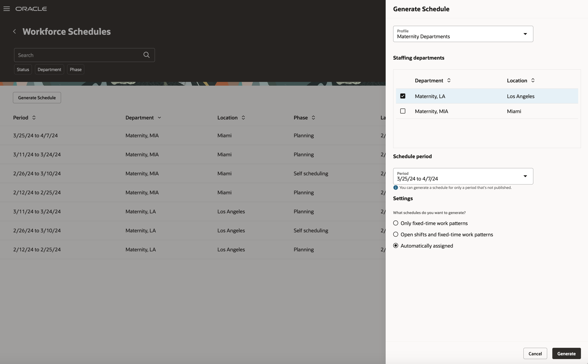Check the Maternity, MIA checkbox
The height and width of the screenshot is (364, 588).
[403, 111]
